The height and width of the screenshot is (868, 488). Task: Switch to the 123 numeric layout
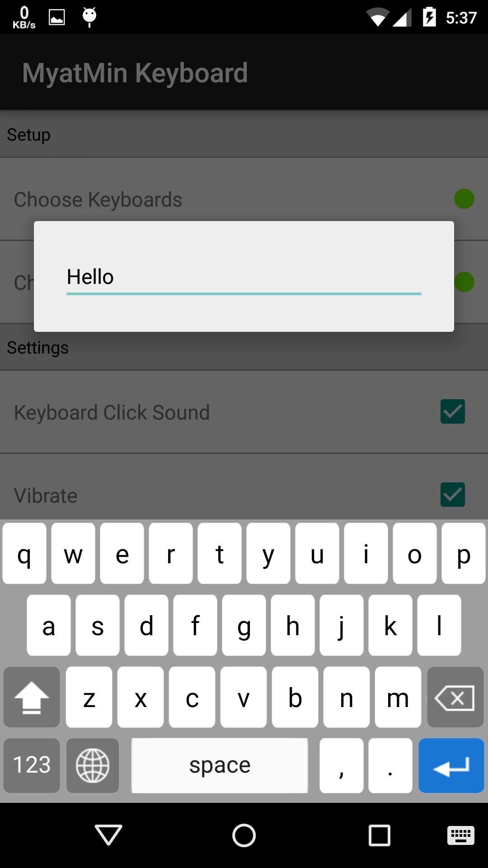click(x=32, y=765)
